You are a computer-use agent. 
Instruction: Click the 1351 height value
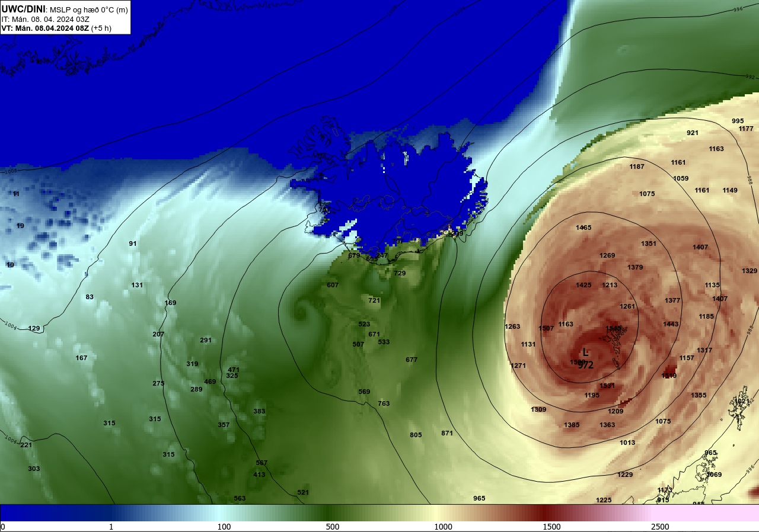(x=649, y=243)
